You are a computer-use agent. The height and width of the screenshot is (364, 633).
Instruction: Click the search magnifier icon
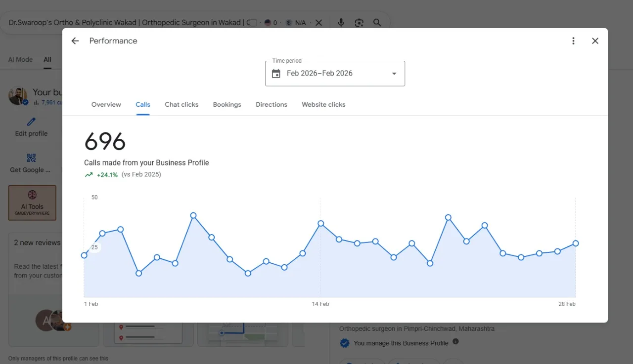point(377,23)
